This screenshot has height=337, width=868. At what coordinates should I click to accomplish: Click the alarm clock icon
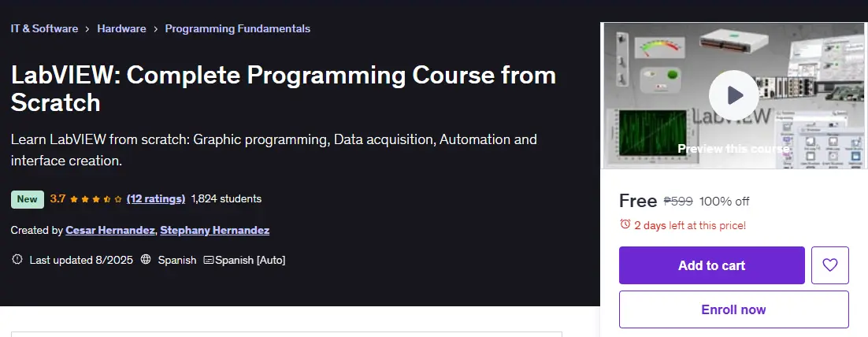pyautogui.click(x=625, y=224)
